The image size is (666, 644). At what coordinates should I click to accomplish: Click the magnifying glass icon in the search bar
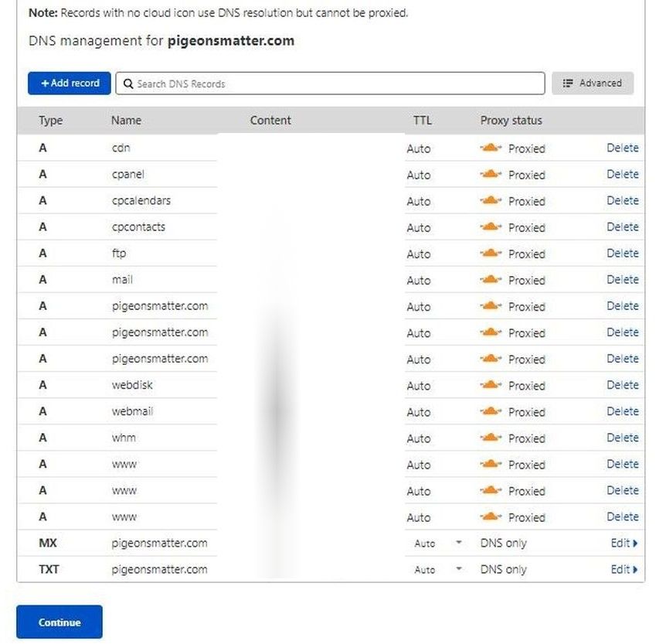coord(128,83)
